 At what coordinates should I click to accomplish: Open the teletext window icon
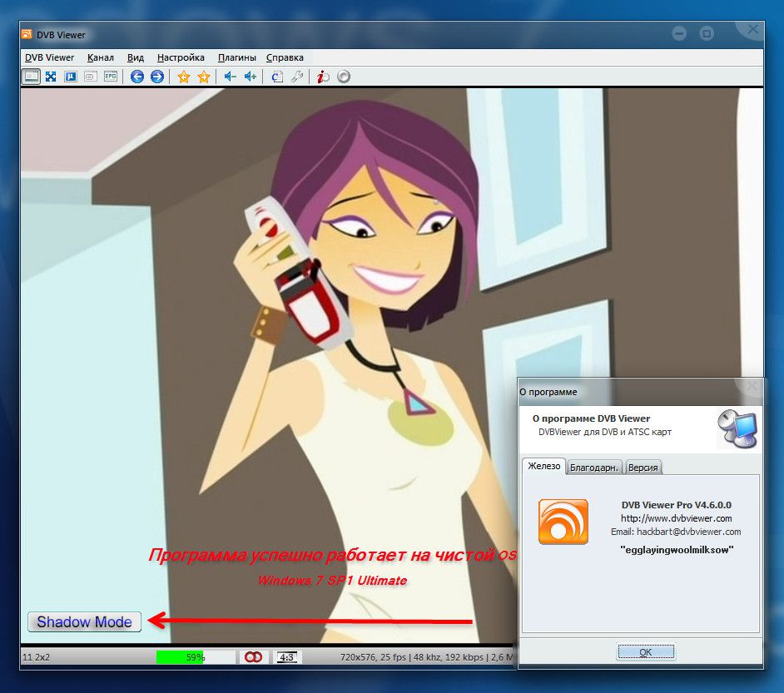pyautogui.click(x=91, y=77)
